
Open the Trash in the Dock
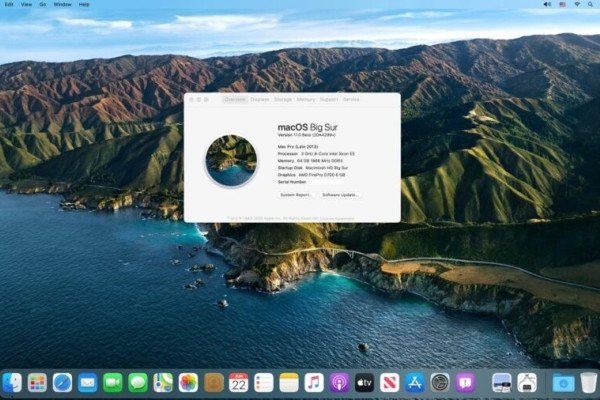point(589,383)
